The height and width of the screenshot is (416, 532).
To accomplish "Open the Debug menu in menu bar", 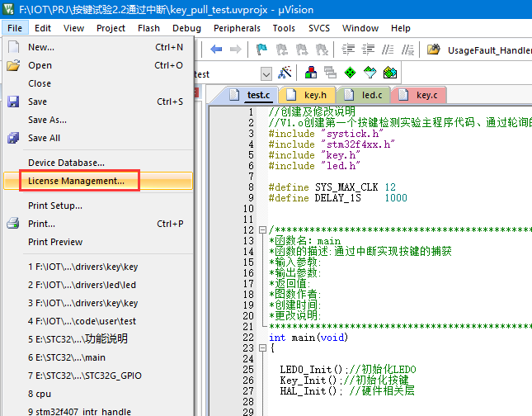I will 186,28.
